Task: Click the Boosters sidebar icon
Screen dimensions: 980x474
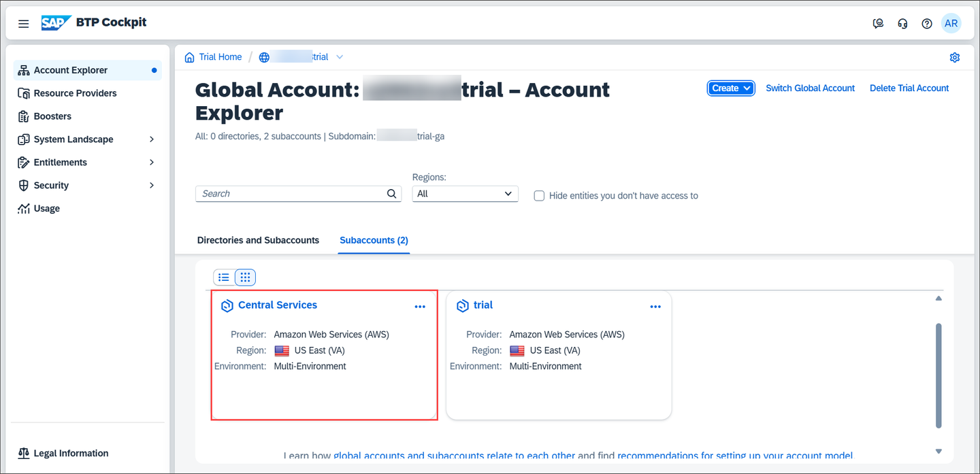Action: pos(23,116)
